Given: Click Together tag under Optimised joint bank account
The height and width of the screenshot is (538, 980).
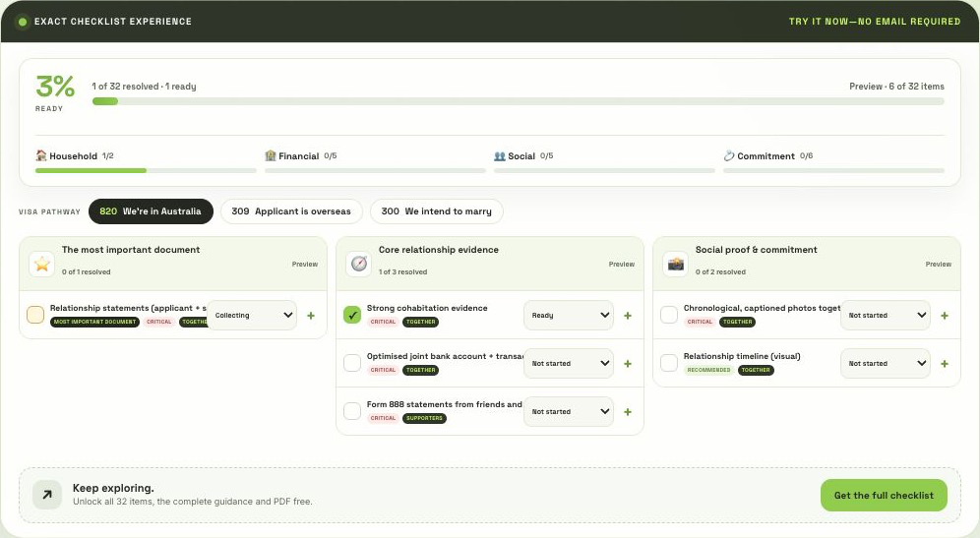Looking at the screenshot, I should [x=420, y=370].
